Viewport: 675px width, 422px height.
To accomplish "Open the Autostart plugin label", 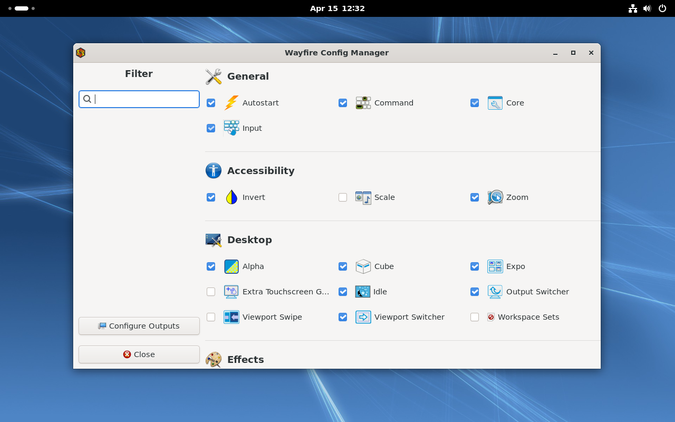I will [260, 103].
